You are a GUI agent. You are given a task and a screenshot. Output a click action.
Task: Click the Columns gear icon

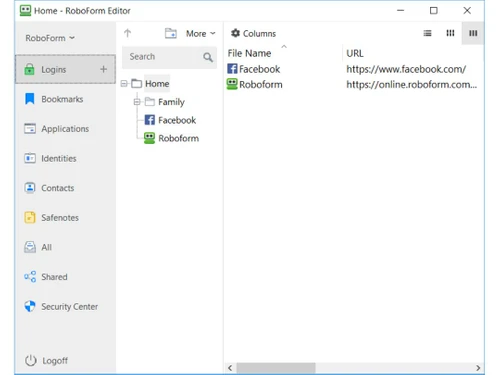coord(235,33)
